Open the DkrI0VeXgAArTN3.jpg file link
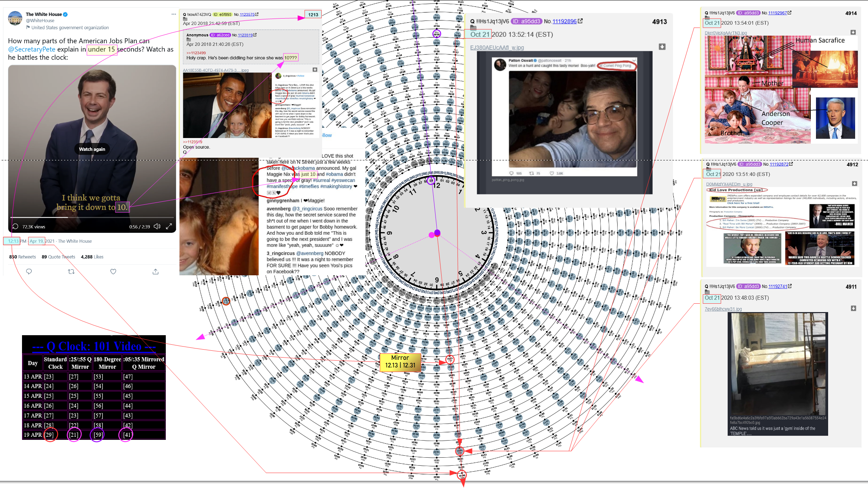 point(725,33)
